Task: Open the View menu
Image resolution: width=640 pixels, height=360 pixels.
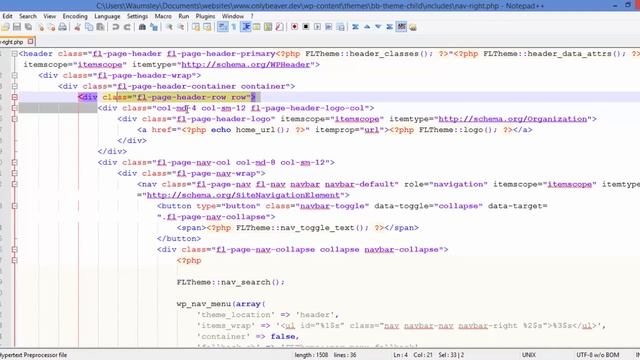Action: pos(50,16)
